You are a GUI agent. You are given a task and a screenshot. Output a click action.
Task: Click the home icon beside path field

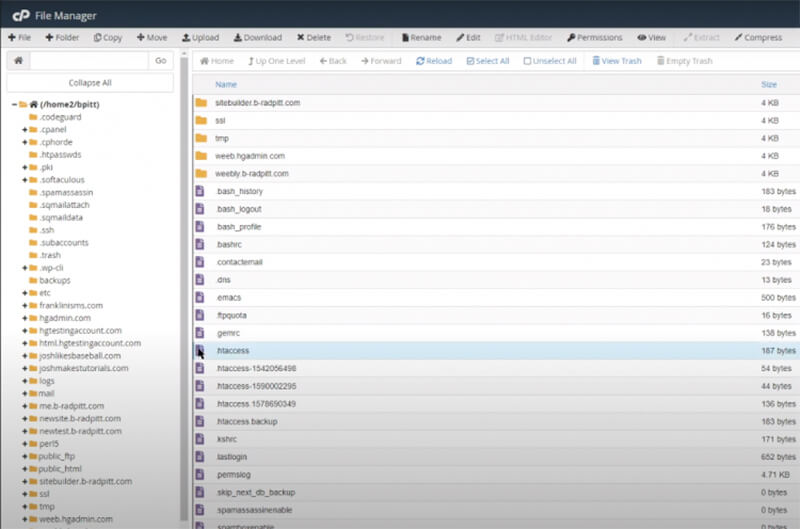coord(17,61)
